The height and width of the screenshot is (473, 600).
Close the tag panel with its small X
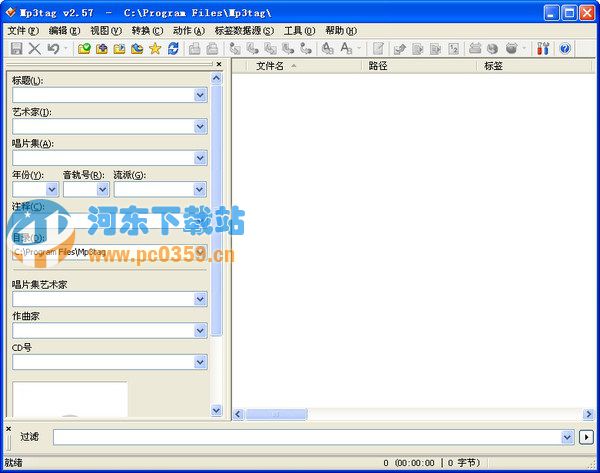click(219, 64)
